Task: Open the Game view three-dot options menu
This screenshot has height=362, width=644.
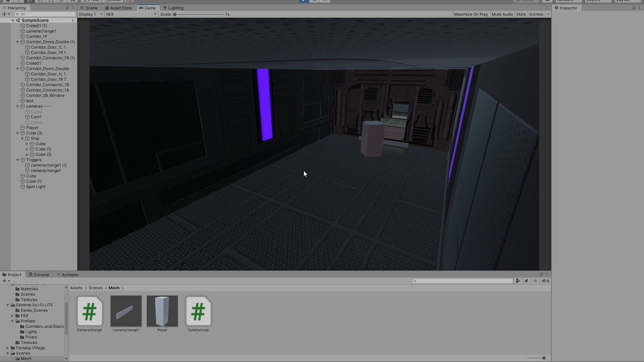Action: pyautogui.click(x=547, y=8)
